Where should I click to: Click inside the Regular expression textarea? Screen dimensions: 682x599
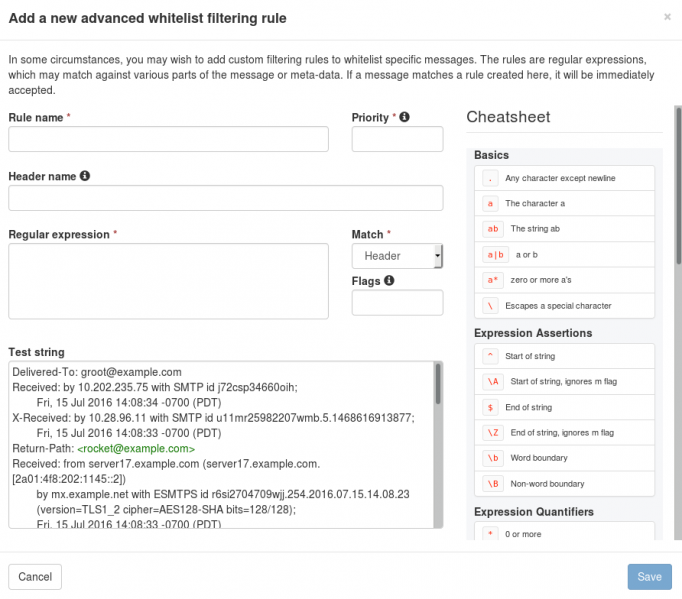[x=168, y=281]
